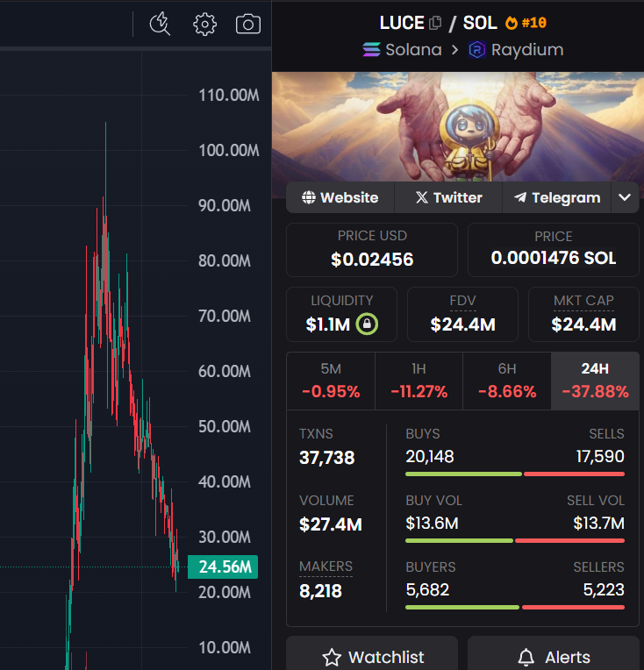Expand more social links chevron
The image size is (644, 670).
[x=625, y=197]
